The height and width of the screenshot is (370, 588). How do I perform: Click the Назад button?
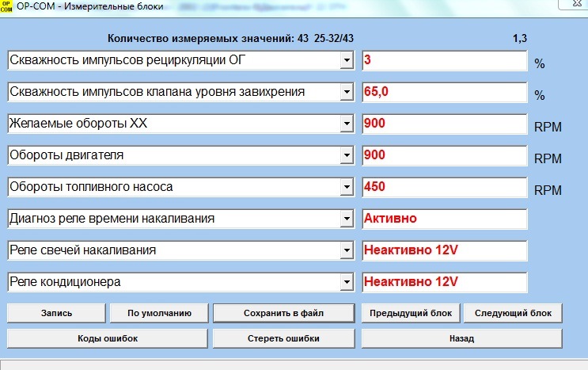[x=462, y=338]
